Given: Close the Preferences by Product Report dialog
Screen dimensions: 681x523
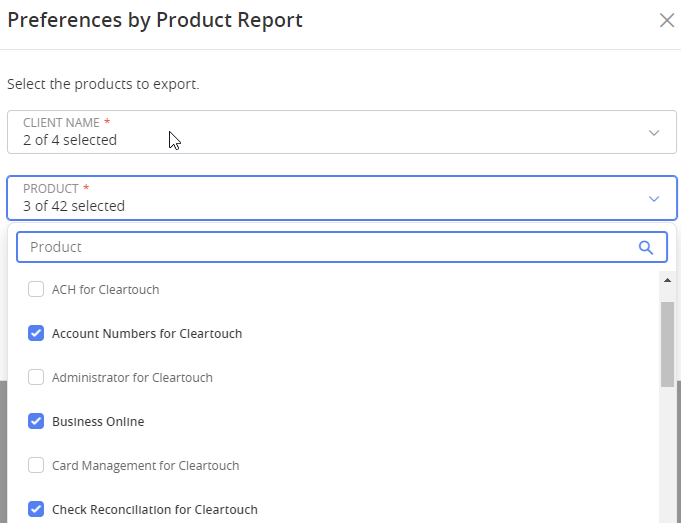Looking at the screenshot, I should coord(666,20).
